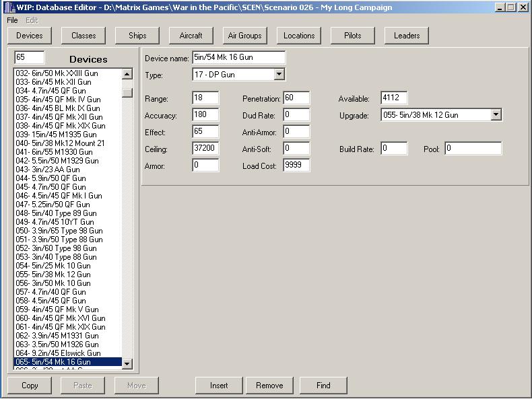The height and width of the screenshot is (399, 532).
Task: Switch to the Leaders section
Action: tap(407, 36)
